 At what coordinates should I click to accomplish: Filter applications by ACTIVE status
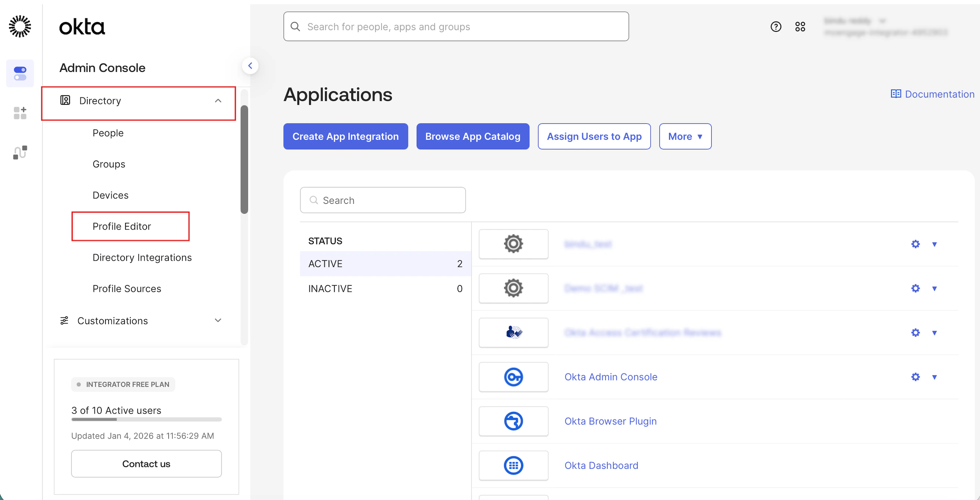point(385,264)
